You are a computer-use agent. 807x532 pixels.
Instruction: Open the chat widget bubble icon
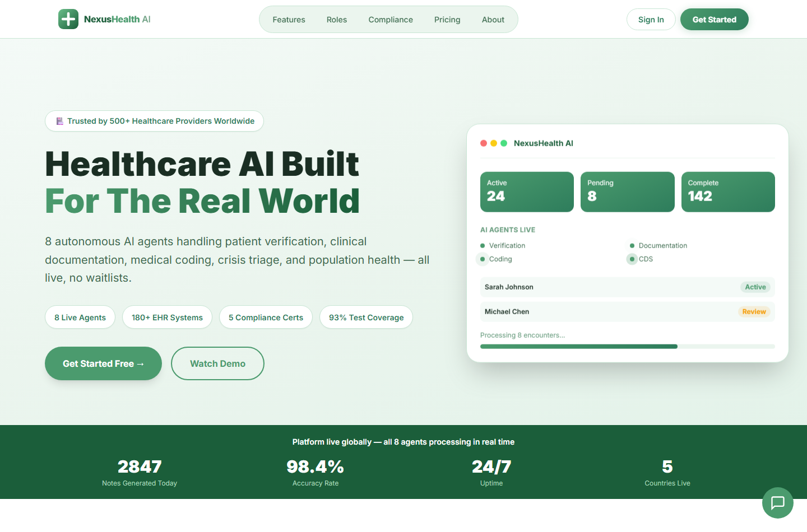(778, 503)
